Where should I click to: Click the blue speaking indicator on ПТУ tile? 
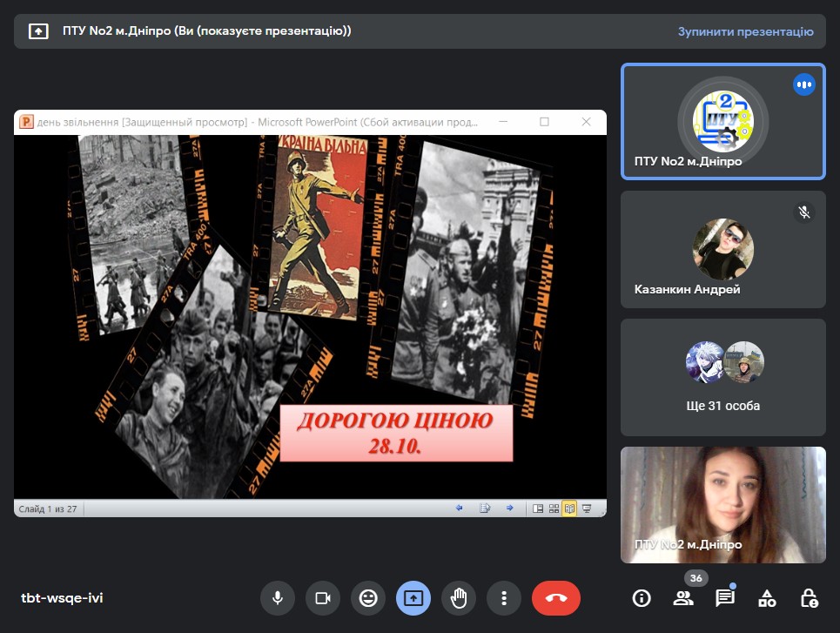pos(803,84)
